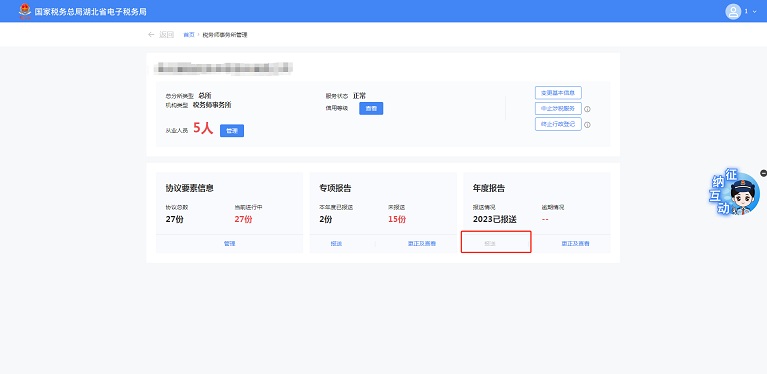The height and width of the screenshot is (374, 767).
Task: Go to 首页 breadcrumb link
Action: (189, 35)
